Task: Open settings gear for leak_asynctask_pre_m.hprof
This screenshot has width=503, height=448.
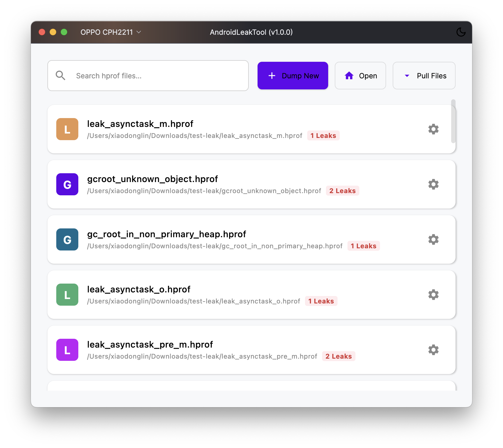Action: pyautogui.click(x=434, y=350)
